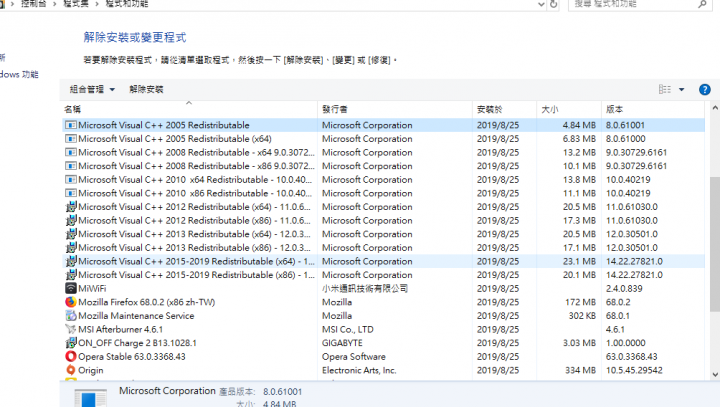Click the Opera Stable icon
The height and width of the screenshot is (407, 720).
click(71, 356)
